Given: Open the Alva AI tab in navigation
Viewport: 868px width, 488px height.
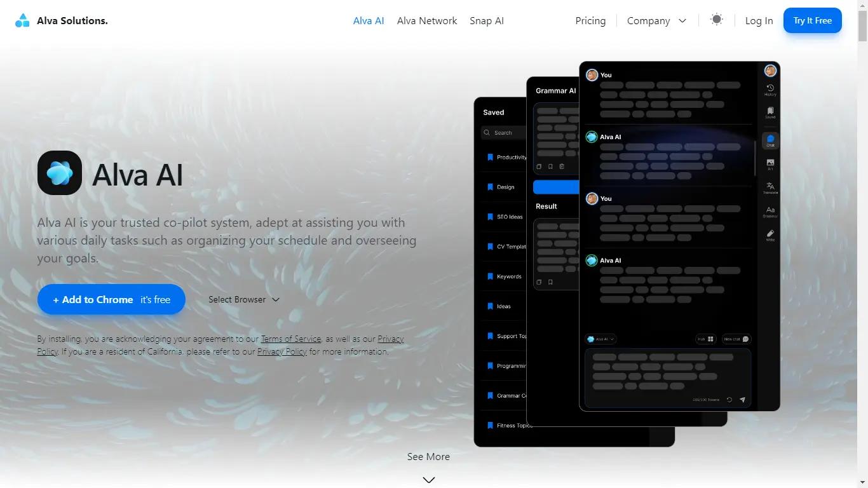Looking at the screenshot, I should (x=369, y=20).
